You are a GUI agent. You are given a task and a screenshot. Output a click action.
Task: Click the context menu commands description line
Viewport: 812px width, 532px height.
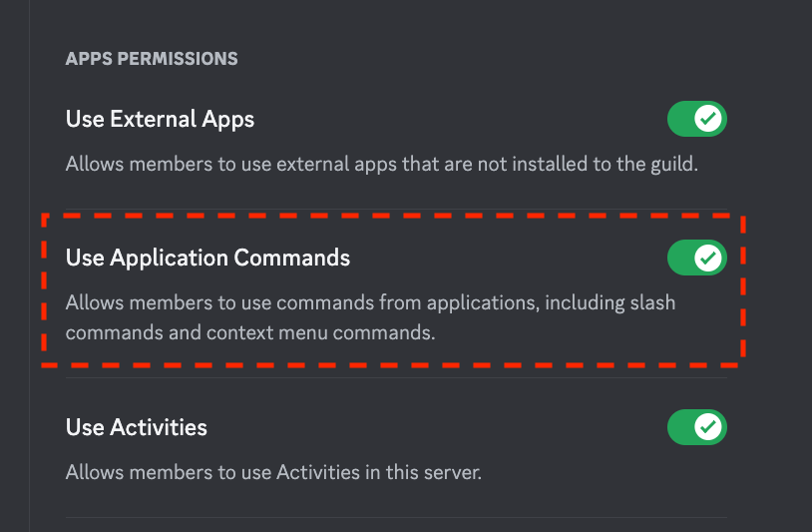pyautogui.click(x=250, y=332)
